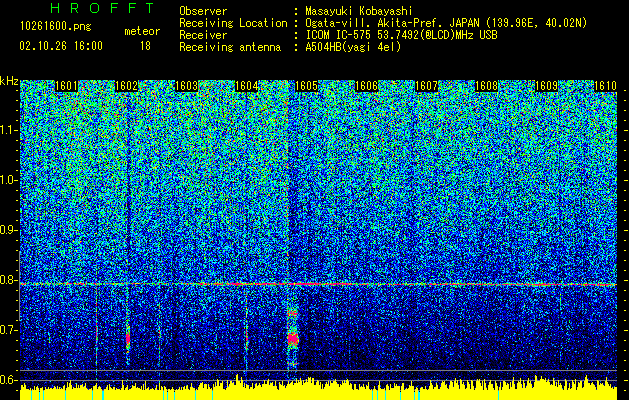Click the 1603 time marker
629x400 pixels.
[187, 86]
